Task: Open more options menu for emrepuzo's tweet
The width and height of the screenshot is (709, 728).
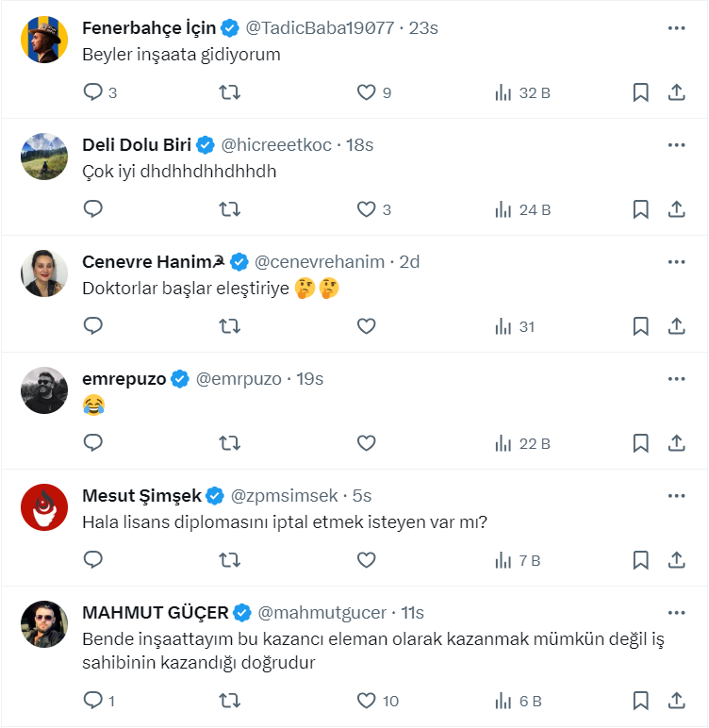Action: click(676, 378)
